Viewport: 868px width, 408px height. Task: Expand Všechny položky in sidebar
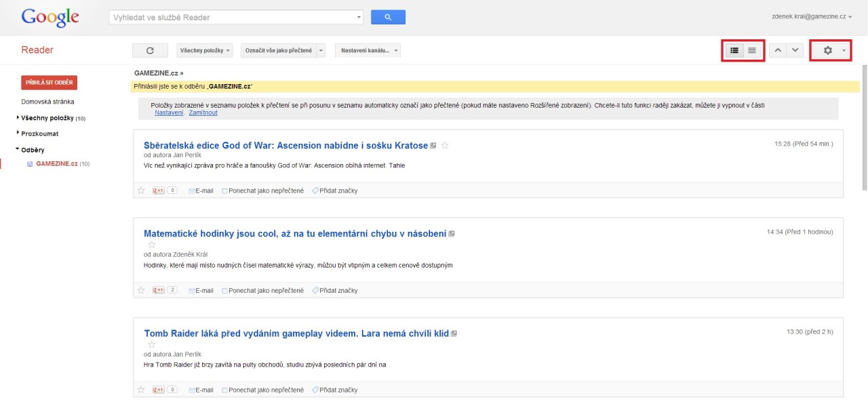click(18, 118)
